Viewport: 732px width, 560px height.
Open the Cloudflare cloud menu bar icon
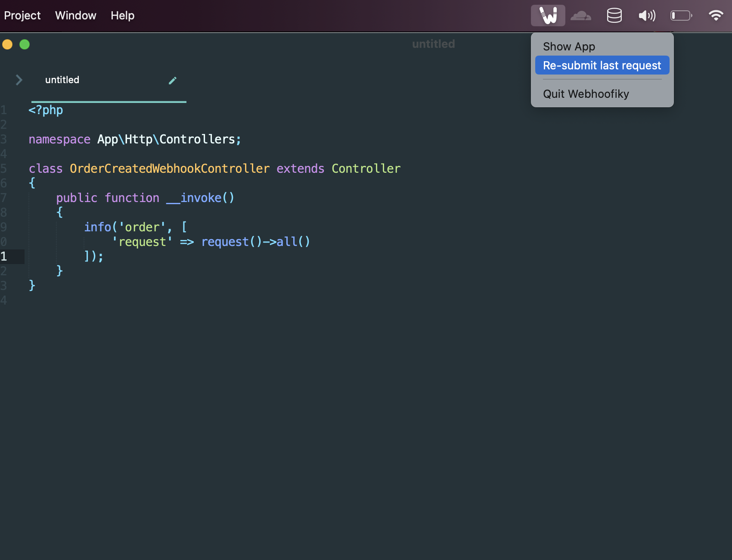coord(580,16)
